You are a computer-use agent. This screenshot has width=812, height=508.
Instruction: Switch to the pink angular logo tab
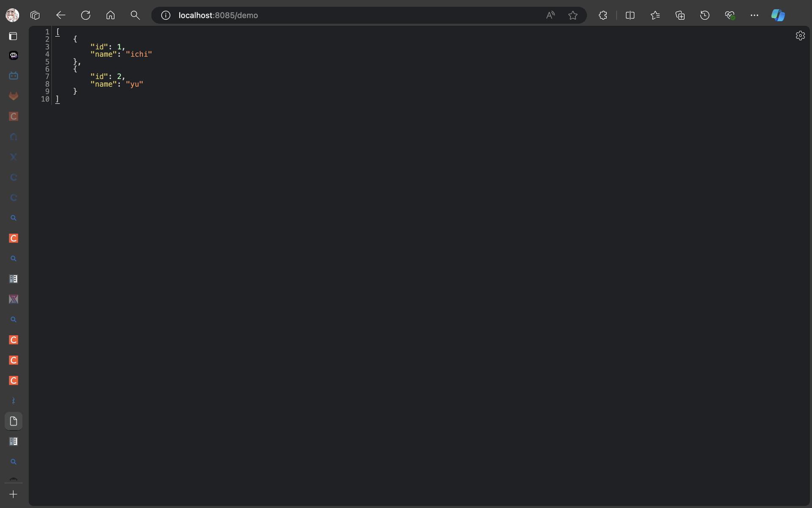click(14, 299)
